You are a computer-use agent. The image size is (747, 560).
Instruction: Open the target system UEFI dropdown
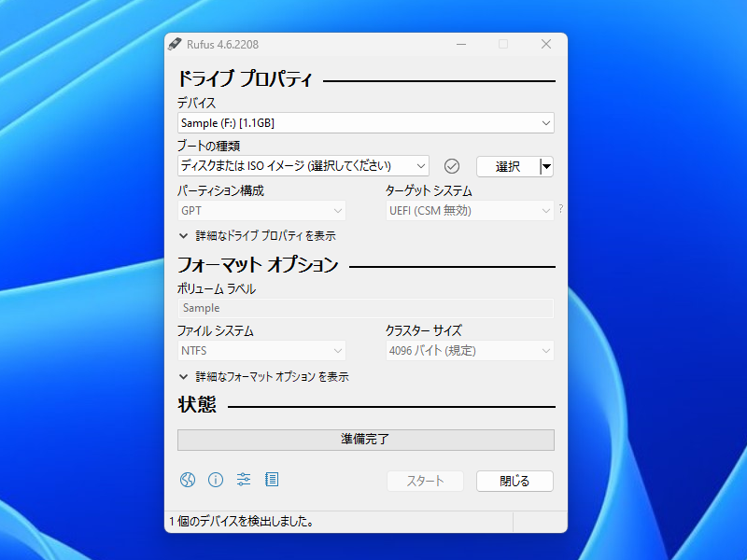468,210
